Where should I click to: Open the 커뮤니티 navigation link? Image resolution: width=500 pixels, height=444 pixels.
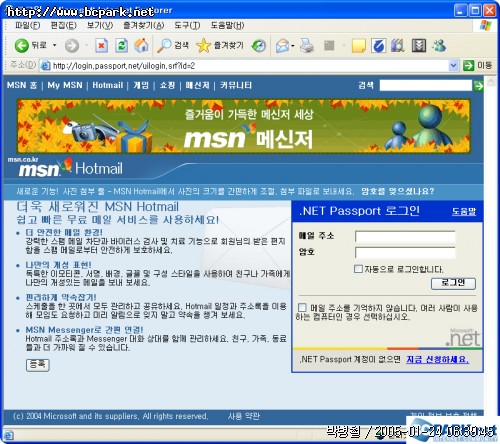pos(236,85)
